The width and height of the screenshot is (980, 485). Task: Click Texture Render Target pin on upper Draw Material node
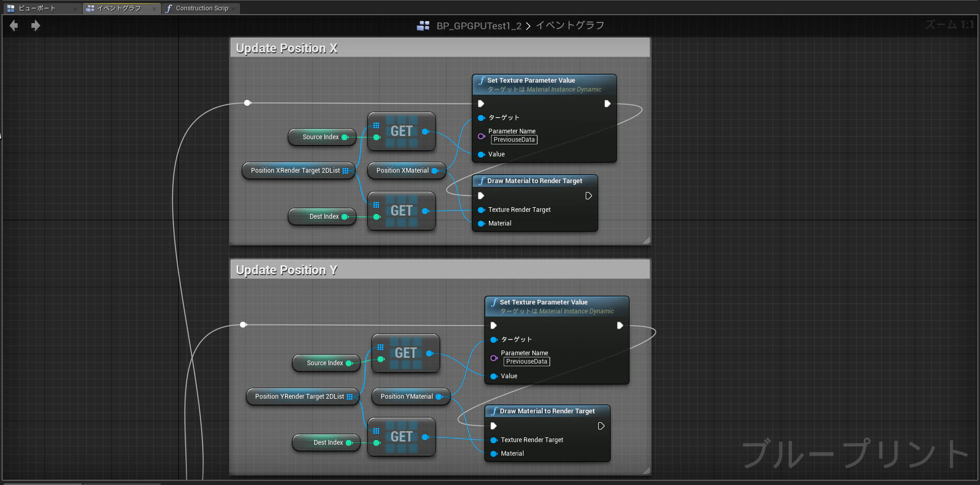tap(481, 210)
